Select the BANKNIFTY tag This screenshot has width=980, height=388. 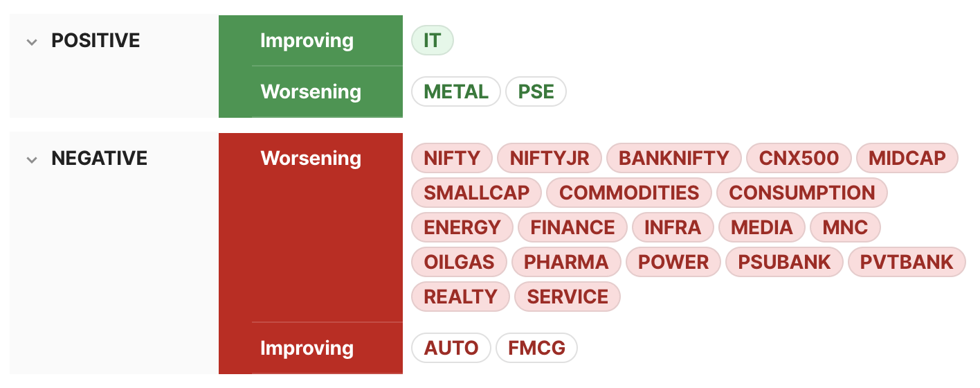click(673, 159)
